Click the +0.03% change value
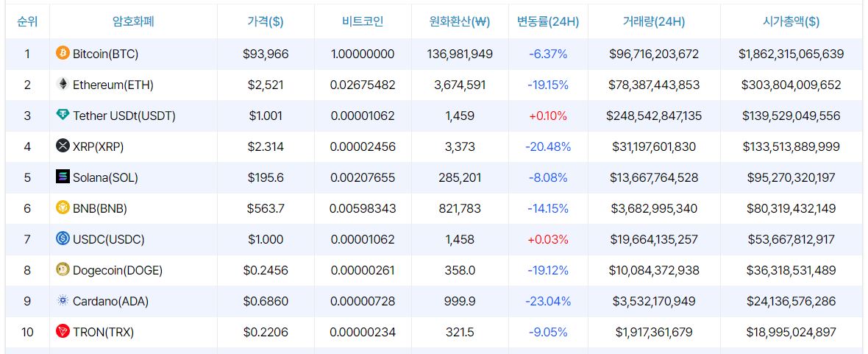The image size is (868, 354). point(548,240)
